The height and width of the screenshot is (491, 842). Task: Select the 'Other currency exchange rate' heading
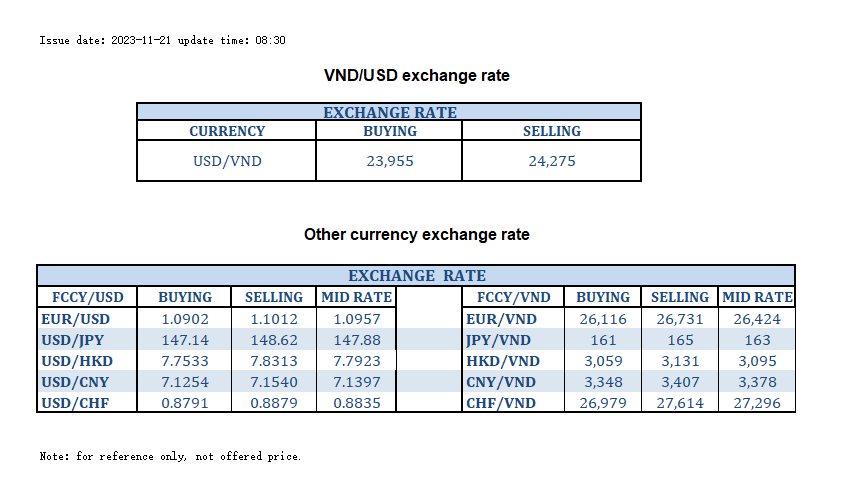(x=417, y=235)
